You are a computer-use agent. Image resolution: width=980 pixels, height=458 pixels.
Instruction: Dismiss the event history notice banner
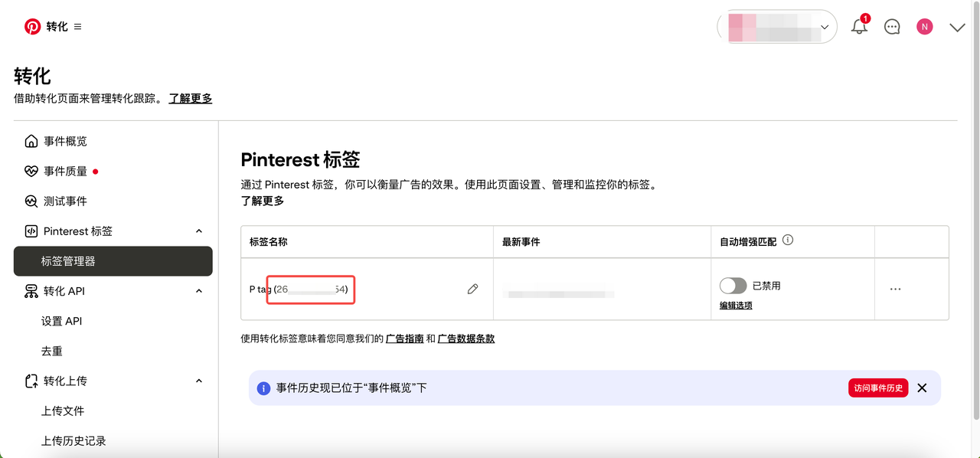(922, 388)
